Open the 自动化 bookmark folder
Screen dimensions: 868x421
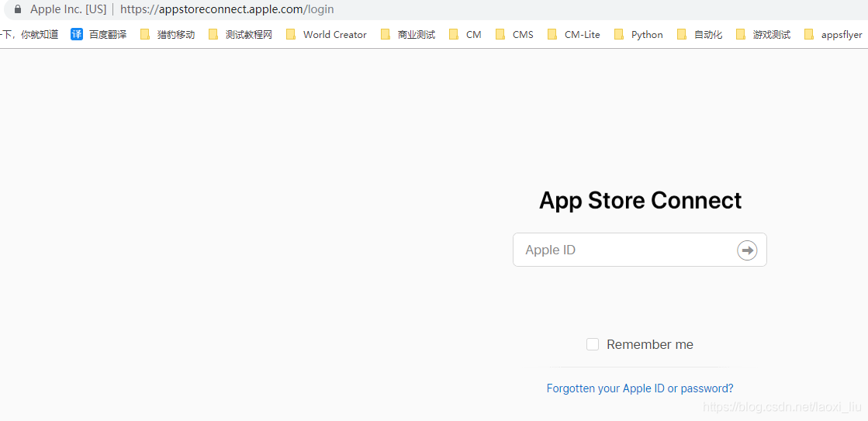point(700,34)
